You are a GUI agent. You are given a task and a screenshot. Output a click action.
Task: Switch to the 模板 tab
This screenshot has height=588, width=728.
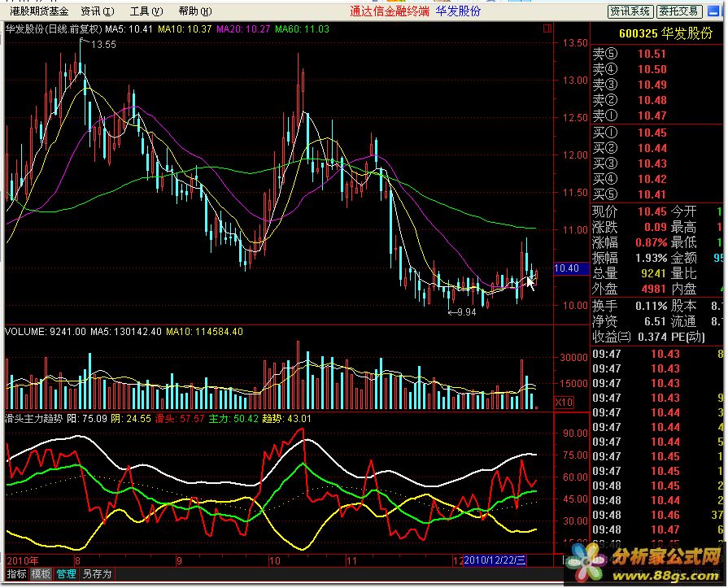pyautogui.click(x=41, y=574)
